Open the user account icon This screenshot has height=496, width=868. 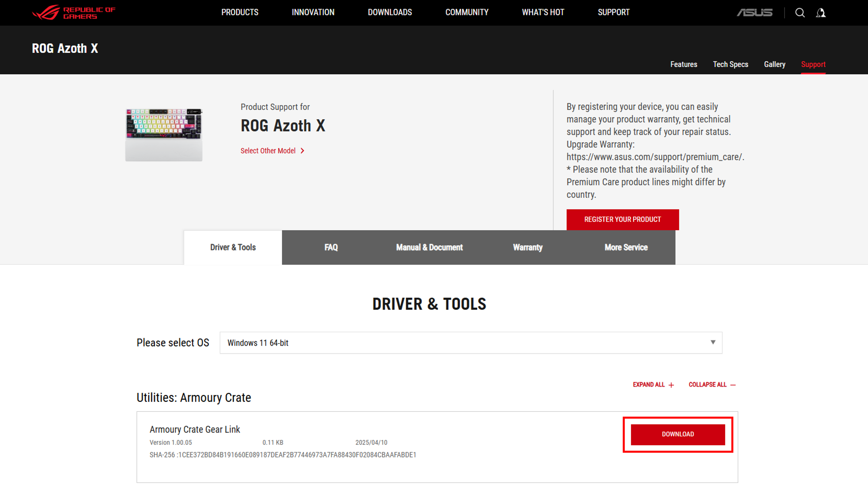821,13
